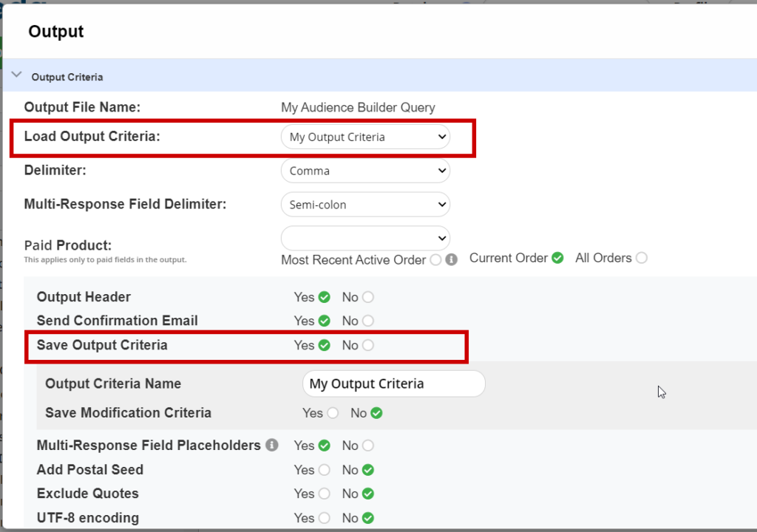Enable UTF-8 encoding with Yes

point(324,518)
